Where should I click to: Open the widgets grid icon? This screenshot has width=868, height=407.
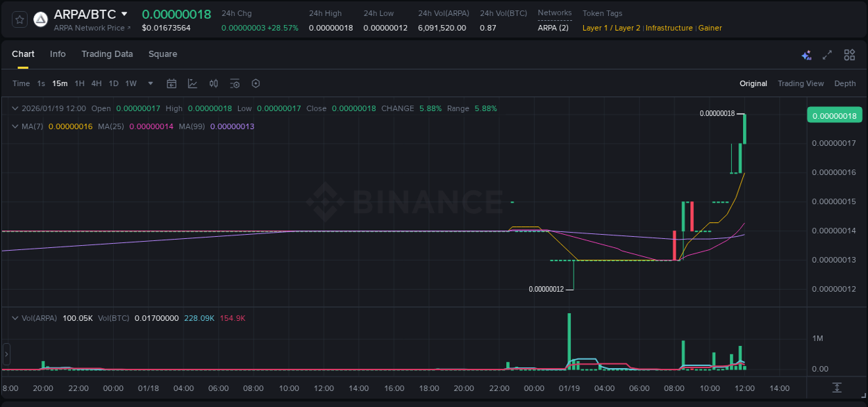[x=849, y=54]
